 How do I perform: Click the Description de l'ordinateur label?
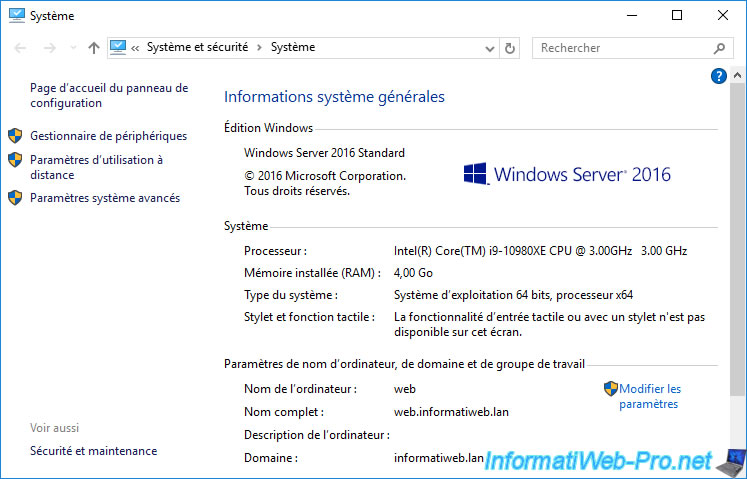pyautogui.click(x=317, y=435)
